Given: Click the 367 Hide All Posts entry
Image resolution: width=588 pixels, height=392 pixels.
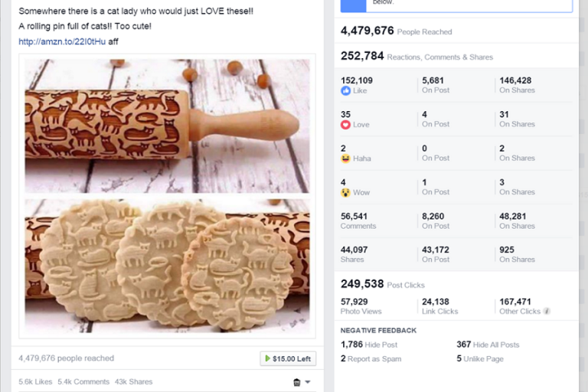Looking at the screenshot, I should [488, 345].
